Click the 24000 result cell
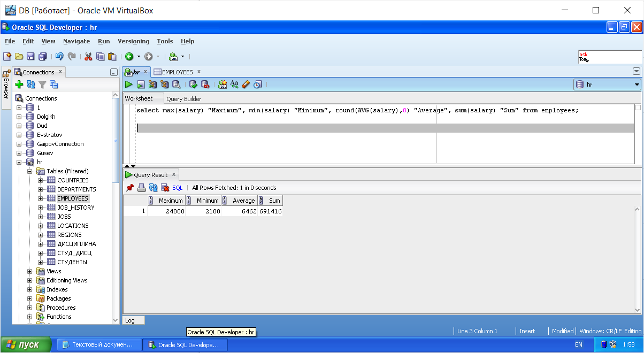This screenshot has width=644, height=353. 166,211
